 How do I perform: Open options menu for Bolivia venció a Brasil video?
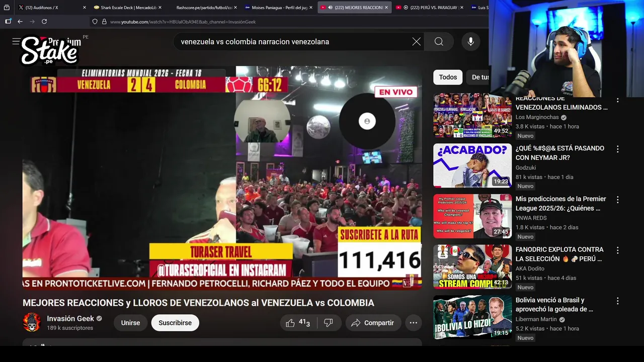pos(617,301)
